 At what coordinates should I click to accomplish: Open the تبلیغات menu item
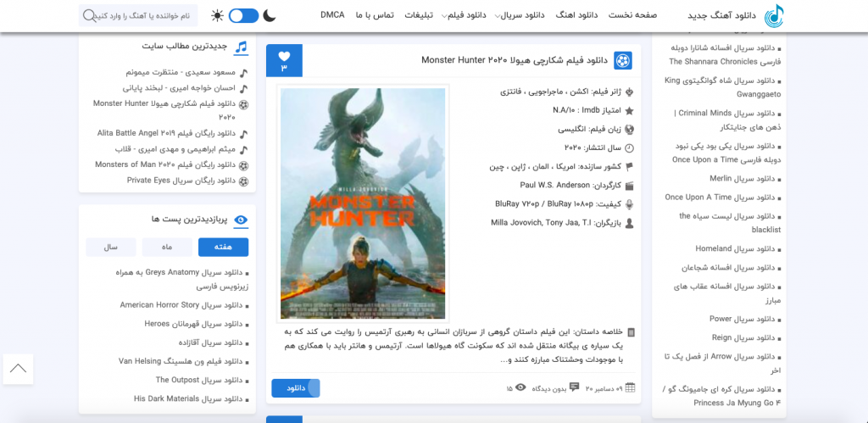click(x=419, y=15)
